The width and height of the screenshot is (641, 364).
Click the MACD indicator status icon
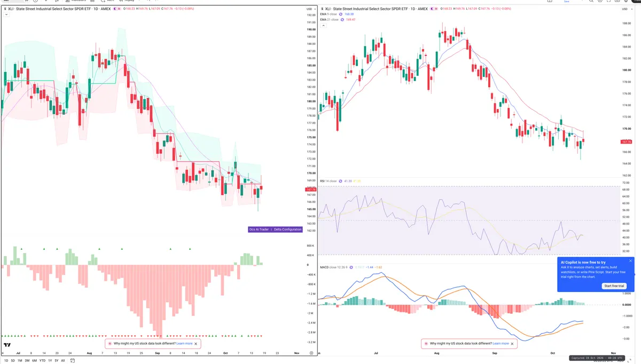pyautogui.click(x=351, y=267)
